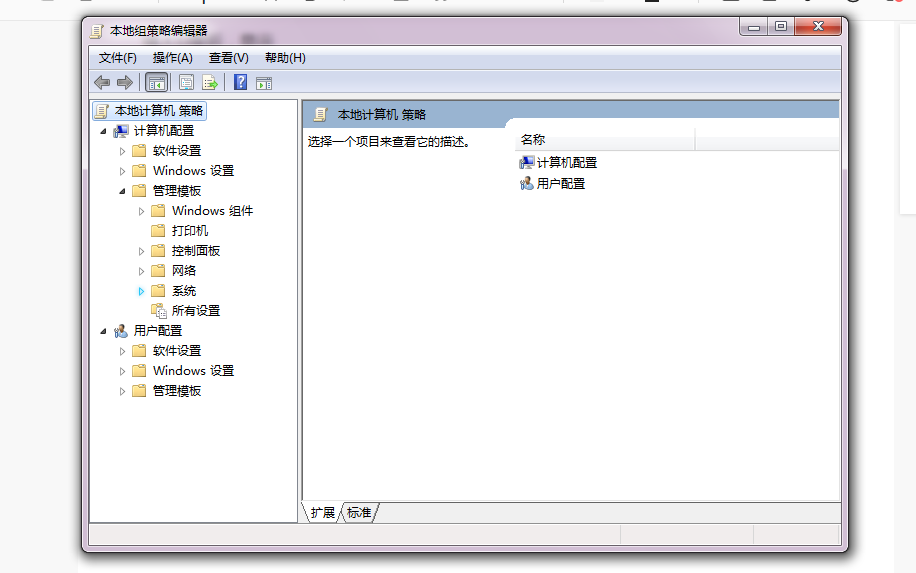916x573 pixels.
Task: Expand the Windows 组件 node
Action: click(x=141, y=211)
